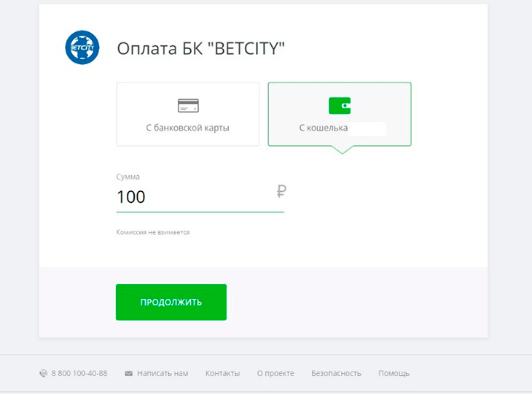This screenshot has width=532, height=394.
Task: Open the О проекте footer link
Action: click(x=275, y=374)
